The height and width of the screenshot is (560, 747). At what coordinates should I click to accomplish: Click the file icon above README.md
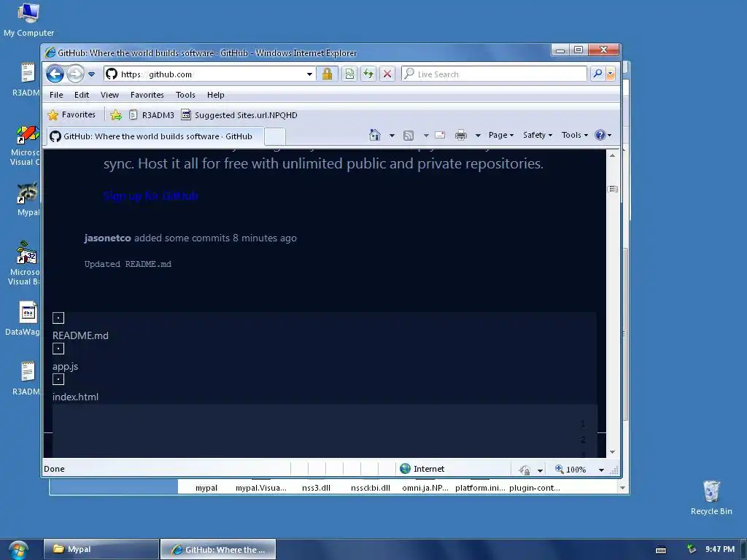pyautogui.click(x=58, y=318)
